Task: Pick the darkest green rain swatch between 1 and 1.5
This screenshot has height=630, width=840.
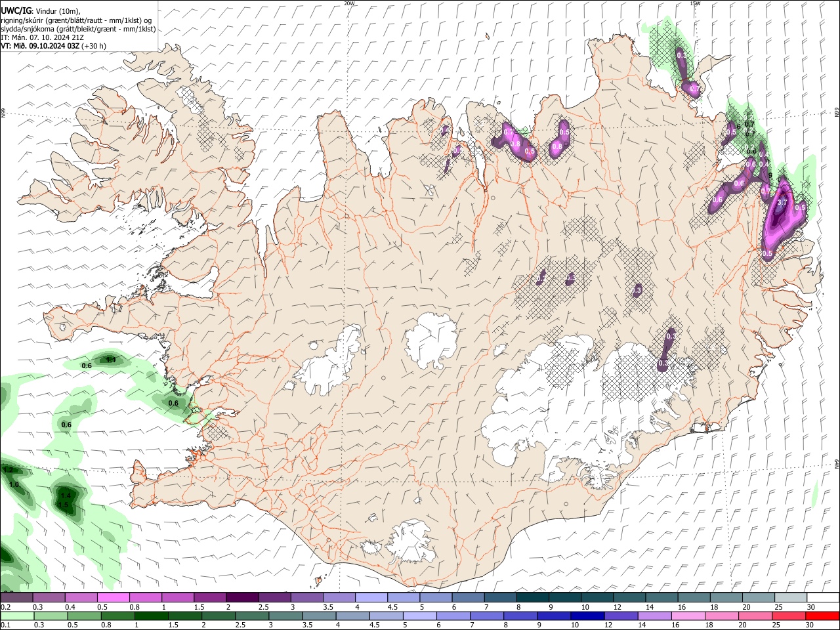Action: (152, 616)
